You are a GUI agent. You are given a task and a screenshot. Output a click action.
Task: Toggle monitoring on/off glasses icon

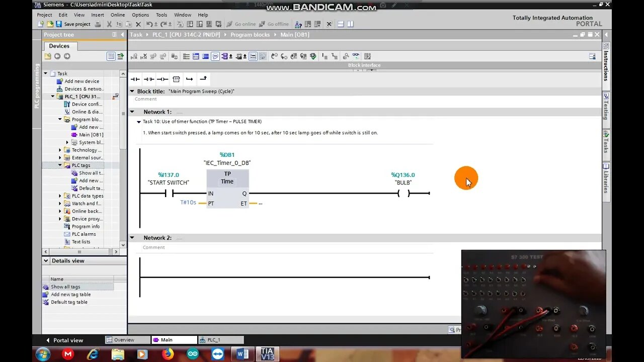pos(356,56)
